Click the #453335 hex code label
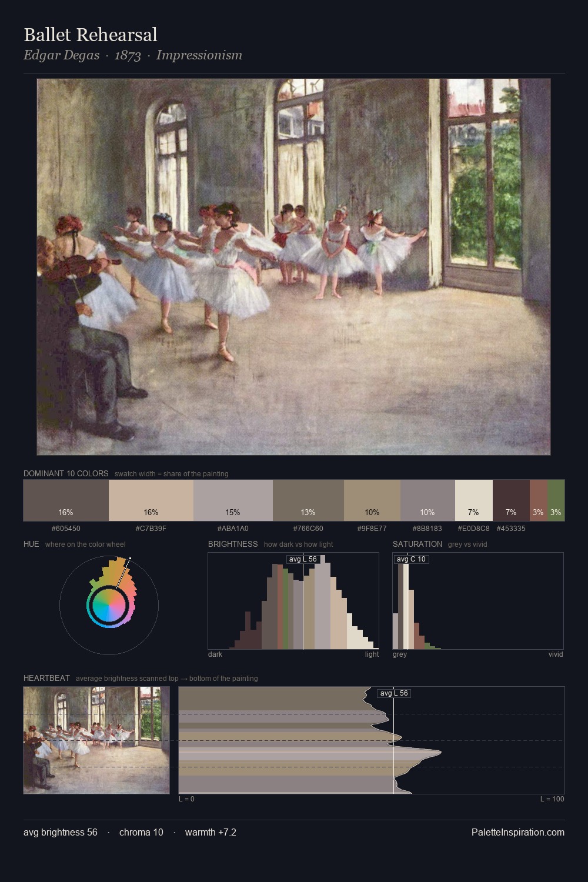 tap(511, 529)
